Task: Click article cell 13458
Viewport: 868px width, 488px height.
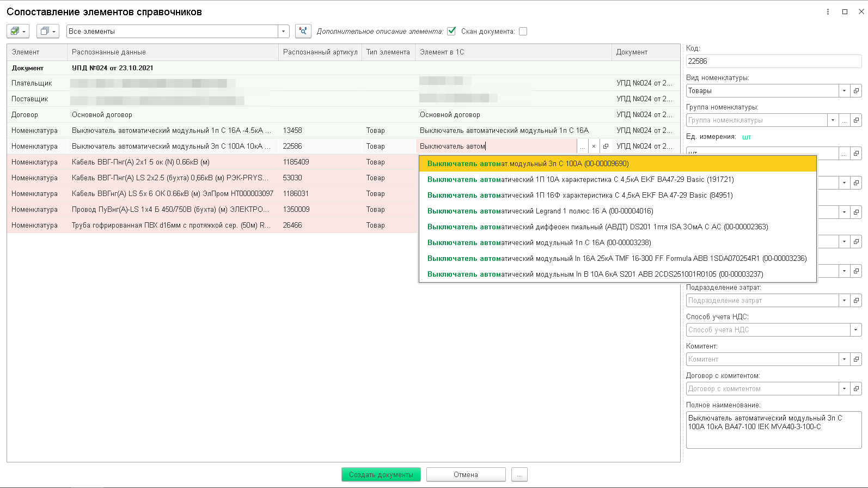Action: (320, 131)
